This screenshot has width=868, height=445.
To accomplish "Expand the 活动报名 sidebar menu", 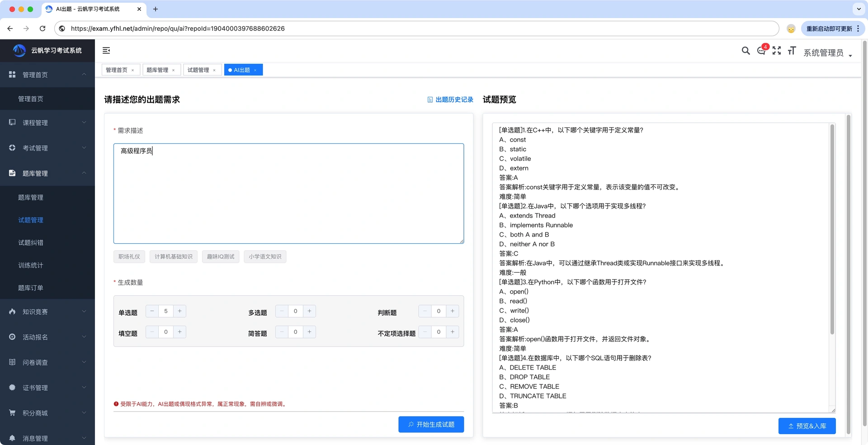I will click(47, 337).
